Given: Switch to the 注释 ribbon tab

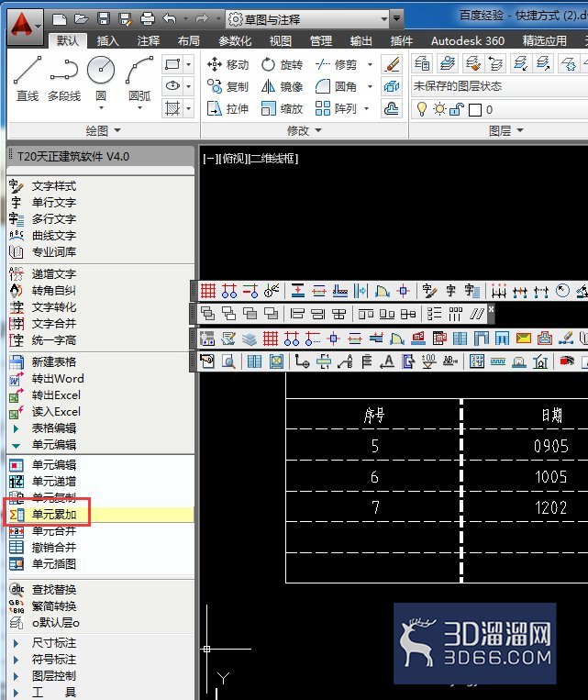Looking at the screenshot, I should point(149,41).
